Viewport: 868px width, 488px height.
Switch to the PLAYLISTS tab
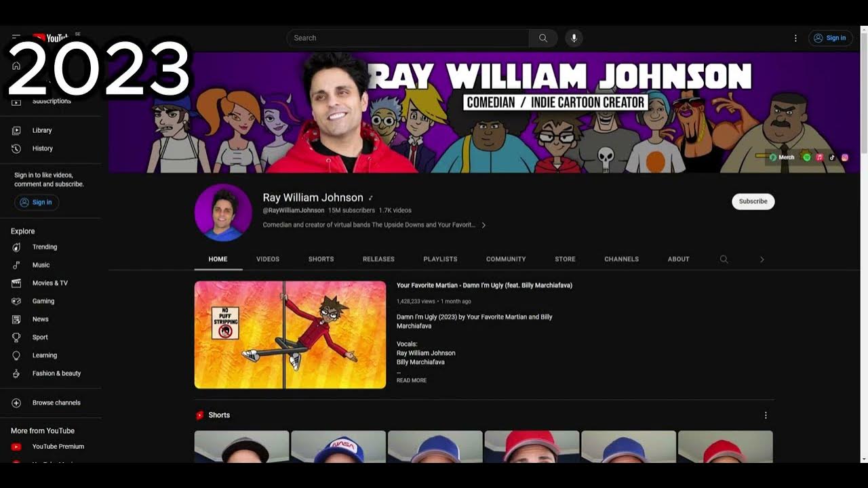440,259
